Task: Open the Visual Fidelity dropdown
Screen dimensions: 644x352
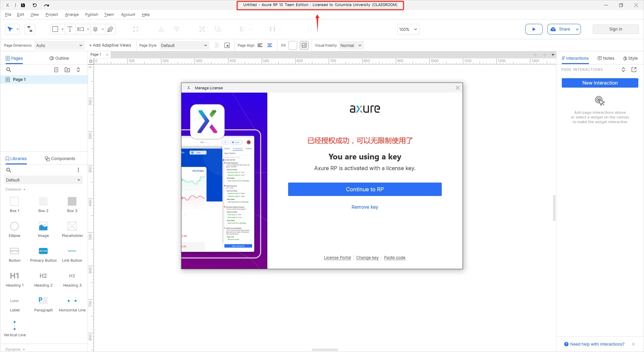Action: coord(351,46)
